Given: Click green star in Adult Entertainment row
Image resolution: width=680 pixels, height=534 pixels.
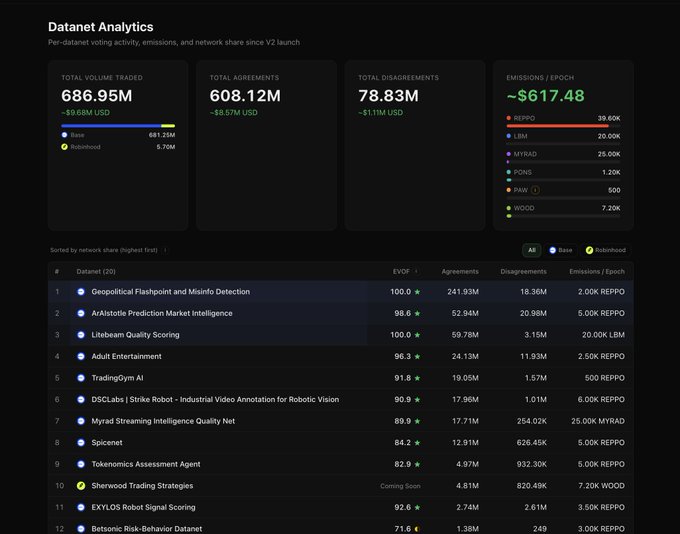Looking at the screenshot, I should pyautogui.click(x=417, y=356).
